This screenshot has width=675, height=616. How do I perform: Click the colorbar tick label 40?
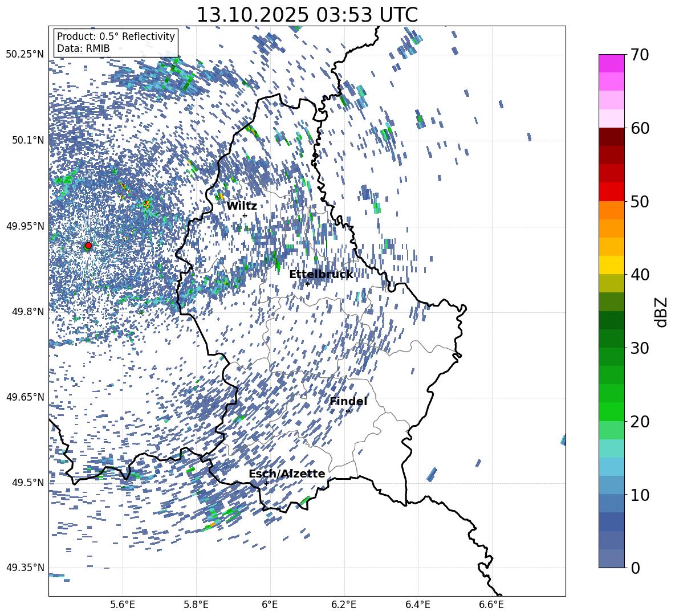click(x=640, y=275)
